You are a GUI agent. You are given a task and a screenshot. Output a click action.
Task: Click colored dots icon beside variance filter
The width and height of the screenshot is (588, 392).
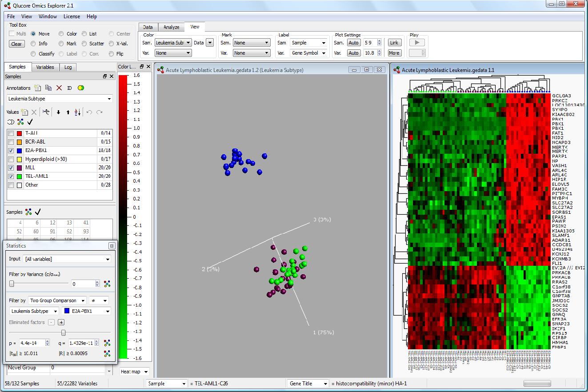pos(107,284)
